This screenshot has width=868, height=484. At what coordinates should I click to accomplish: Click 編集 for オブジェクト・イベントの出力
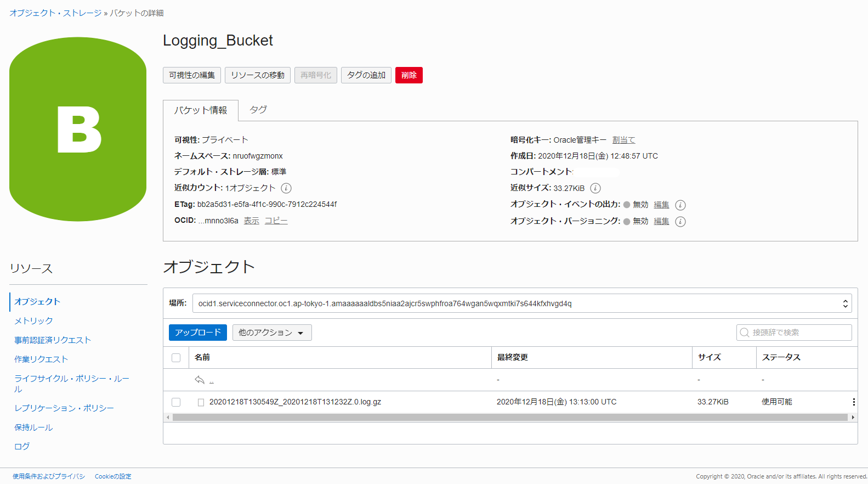click(661, 205)
